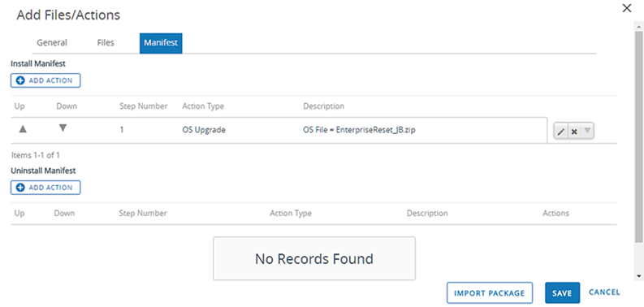This screenshot has height=307, width=644.
Task: Click the Uninstall Manifest 'Actions' column header
Action: pos(555,214)
